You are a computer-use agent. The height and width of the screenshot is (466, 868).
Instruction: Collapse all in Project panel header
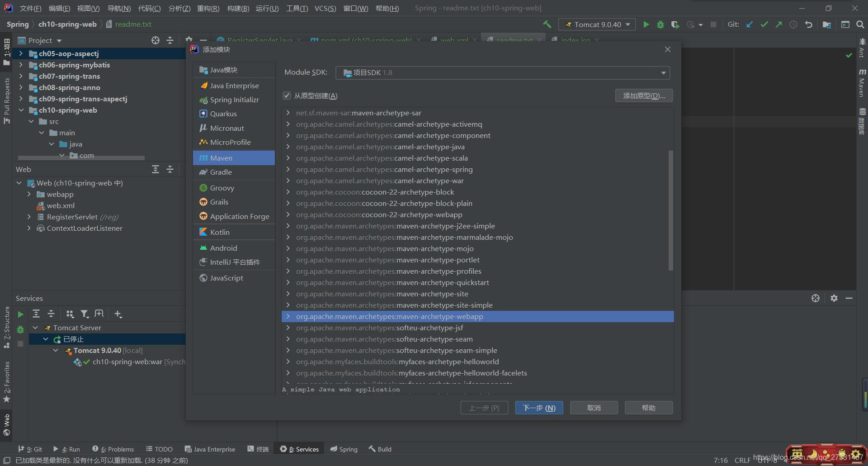click(170, 40)
